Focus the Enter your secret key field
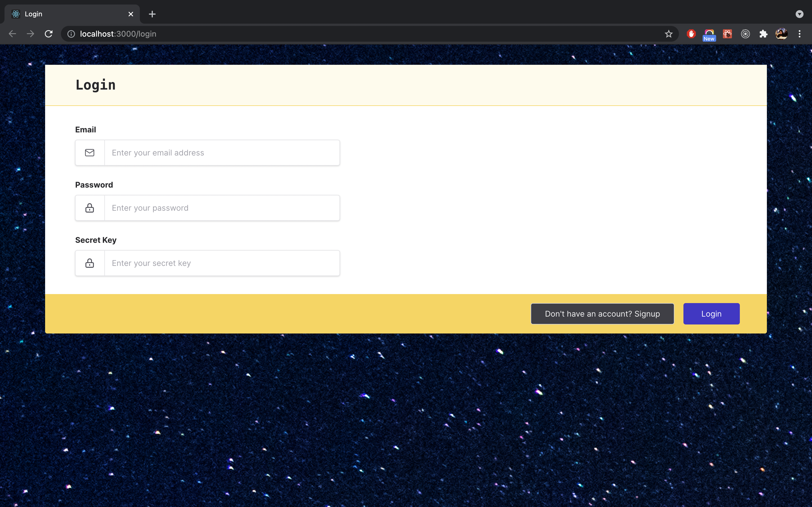The height and width of the screenshot is (507, 812). click(221, 263)
